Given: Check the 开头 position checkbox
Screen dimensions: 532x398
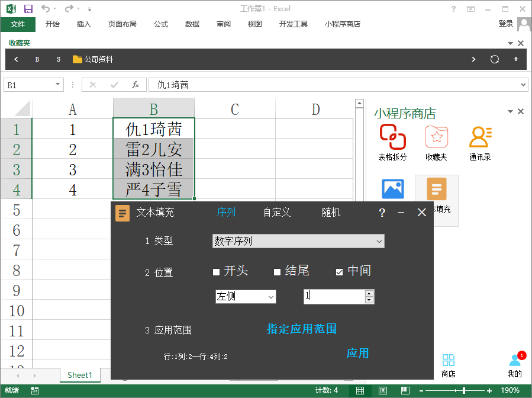Looking at the screenshot, I should click(x=216, y=272).
